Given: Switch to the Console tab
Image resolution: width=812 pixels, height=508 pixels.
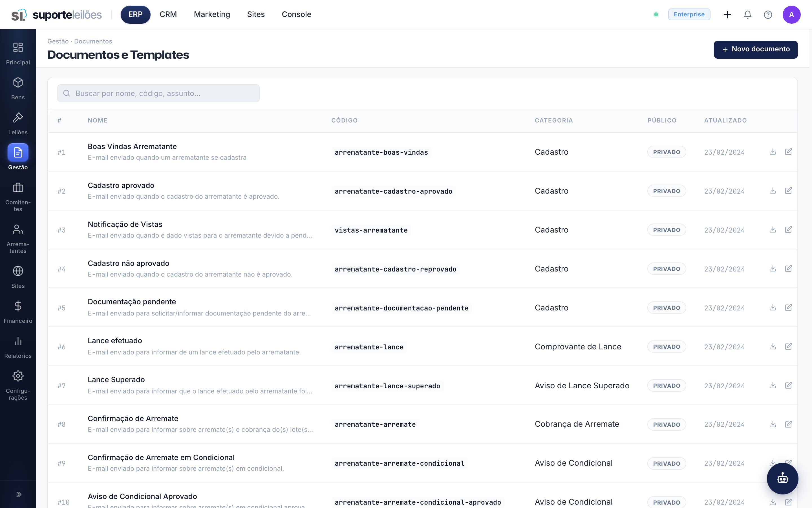Looking at the screenshot, I should [x=296, y=14].
